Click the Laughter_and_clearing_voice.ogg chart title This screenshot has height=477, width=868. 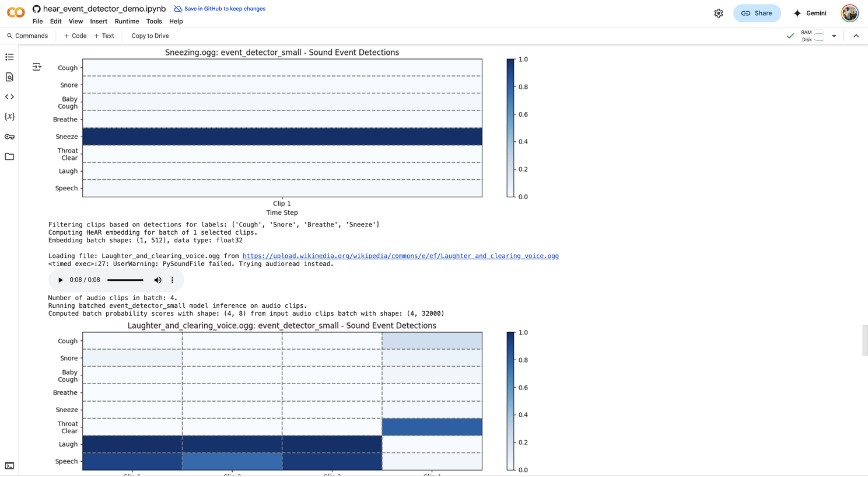click(x=282, y=326)
